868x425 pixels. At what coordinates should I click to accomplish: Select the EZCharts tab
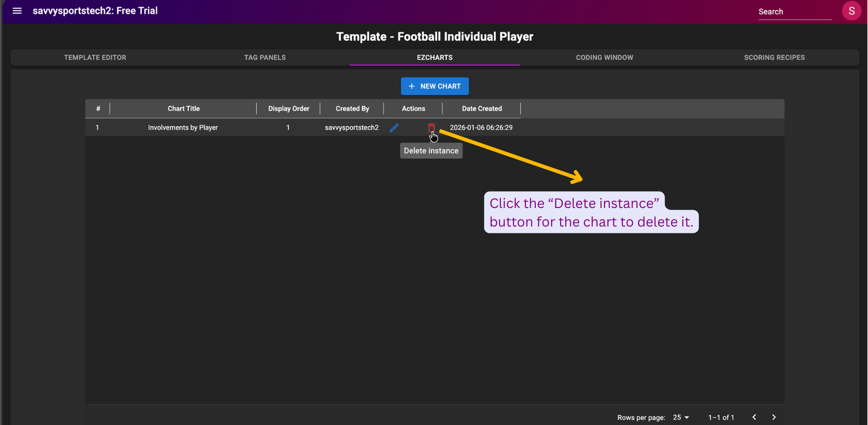pyautogui.click(x=434, y=57)
